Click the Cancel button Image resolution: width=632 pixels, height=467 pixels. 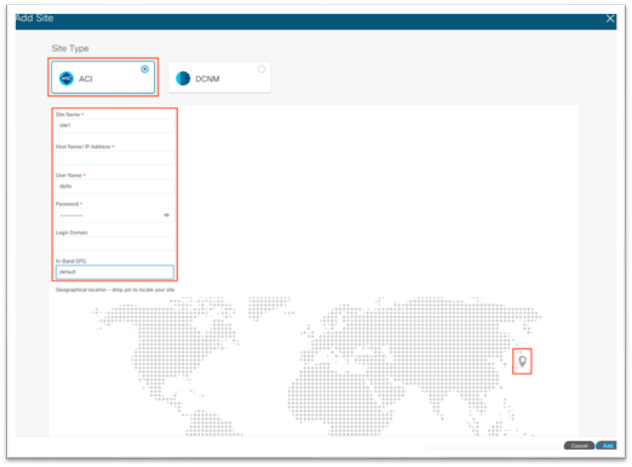(x=579, y=445)
